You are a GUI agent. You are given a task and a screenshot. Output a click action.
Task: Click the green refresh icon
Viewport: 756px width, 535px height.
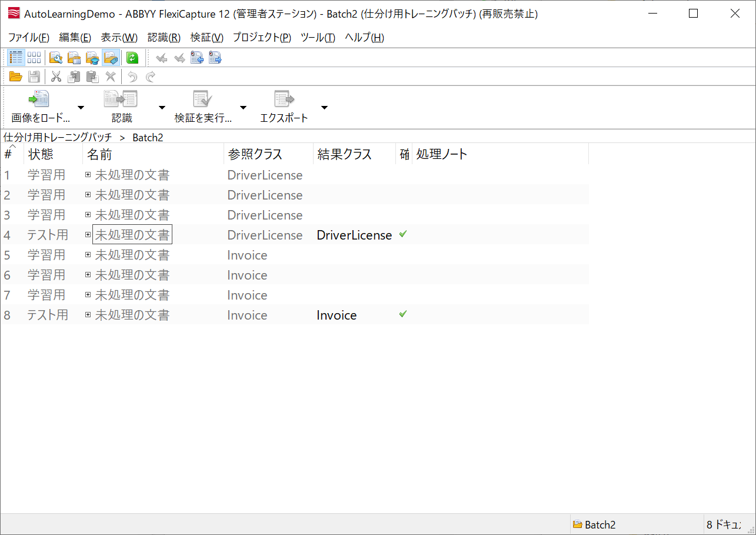[132, 57]
